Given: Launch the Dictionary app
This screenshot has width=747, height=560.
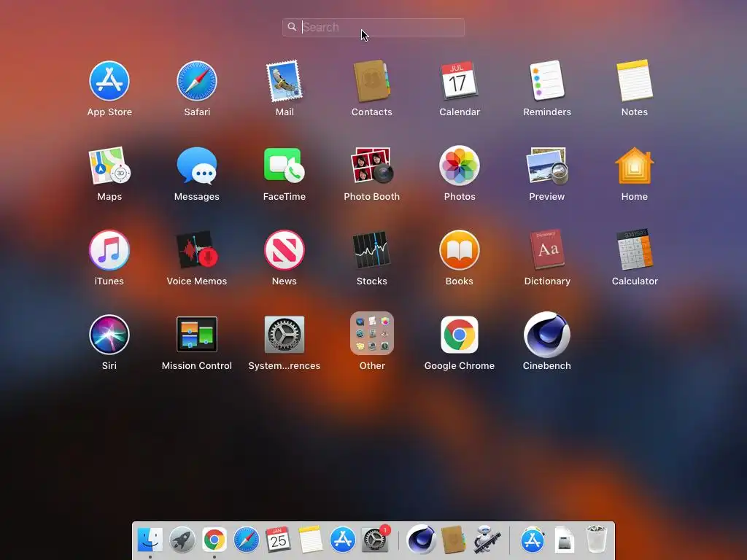Looking at the screenshot, I should click(x=547, y=249).
